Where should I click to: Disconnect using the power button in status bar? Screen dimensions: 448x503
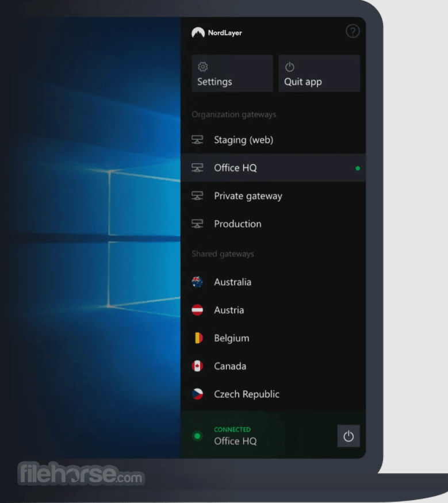pos(349,436)
